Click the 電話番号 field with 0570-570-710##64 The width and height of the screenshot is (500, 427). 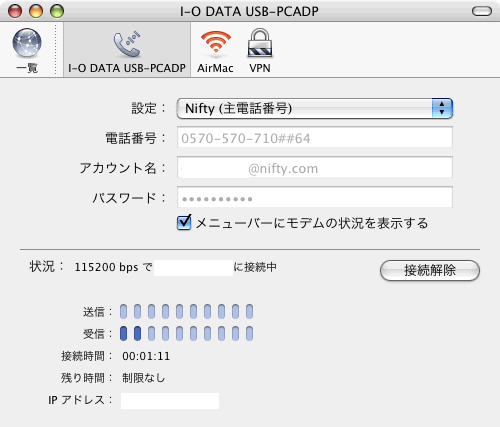click(315, 137)
